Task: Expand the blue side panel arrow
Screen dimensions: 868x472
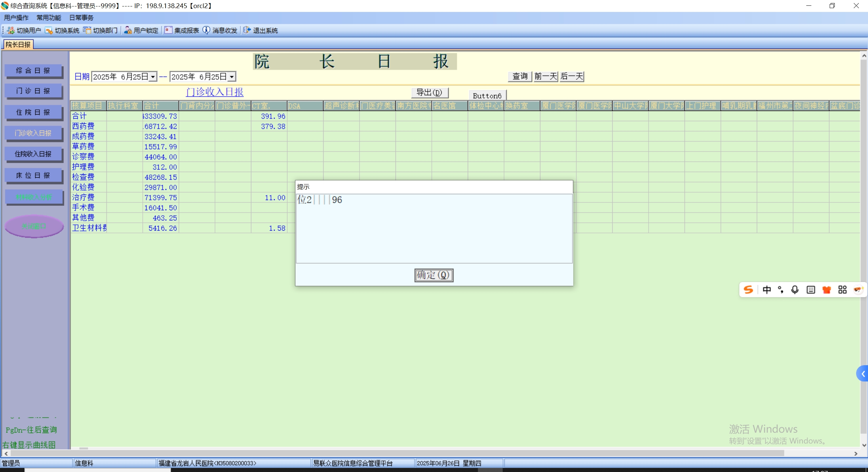Action: 863,374
